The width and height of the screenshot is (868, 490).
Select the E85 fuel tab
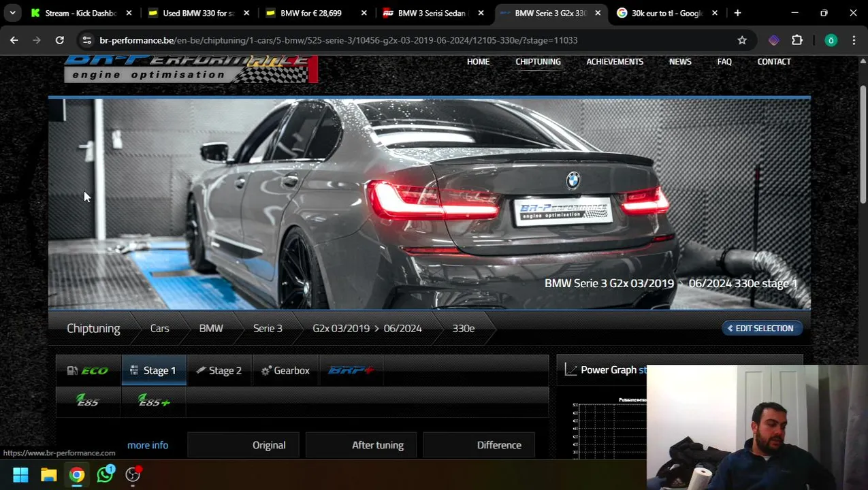(89, 401)
